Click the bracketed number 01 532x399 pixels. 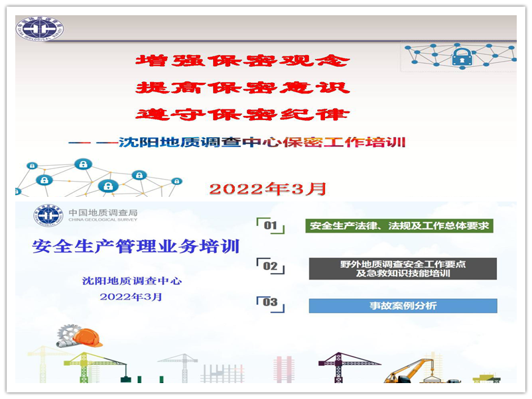(x=271, y=225)
